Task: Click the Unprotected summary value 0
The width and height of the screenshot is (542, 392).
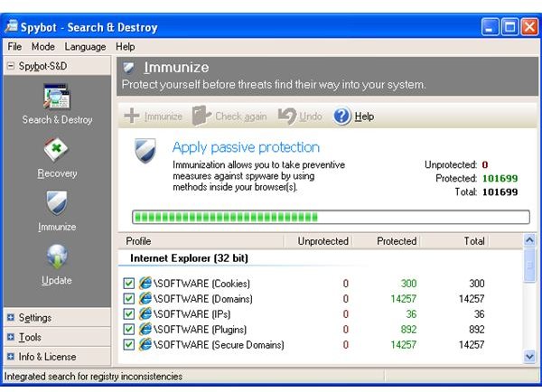Action: point(485,165)
